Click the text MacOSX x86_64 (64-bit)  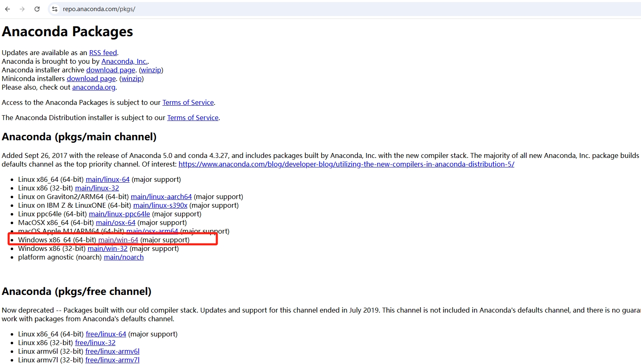point(56,223)
